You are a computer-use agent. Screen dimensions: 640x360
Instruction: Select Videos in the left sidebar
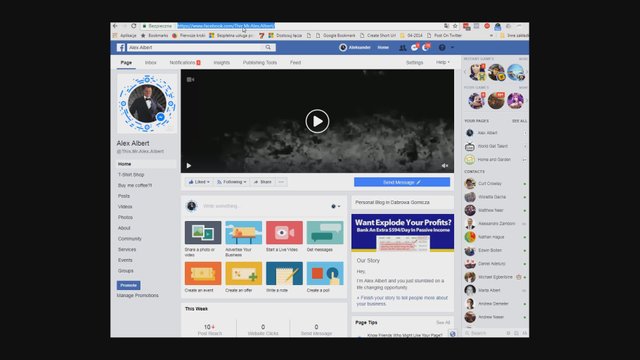coord(125,207)
